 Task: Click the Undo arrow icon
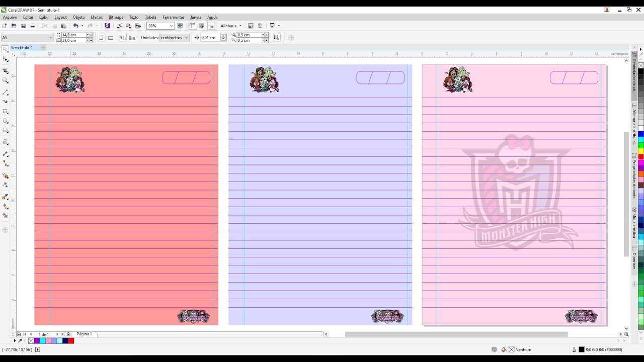coord(75,26)
